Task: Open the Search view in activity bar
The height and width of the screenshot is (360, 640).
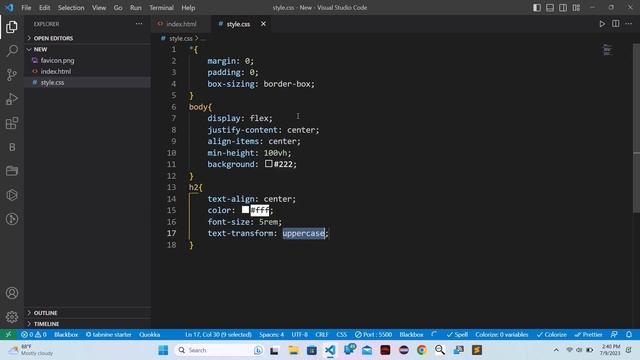Action: 12,51
